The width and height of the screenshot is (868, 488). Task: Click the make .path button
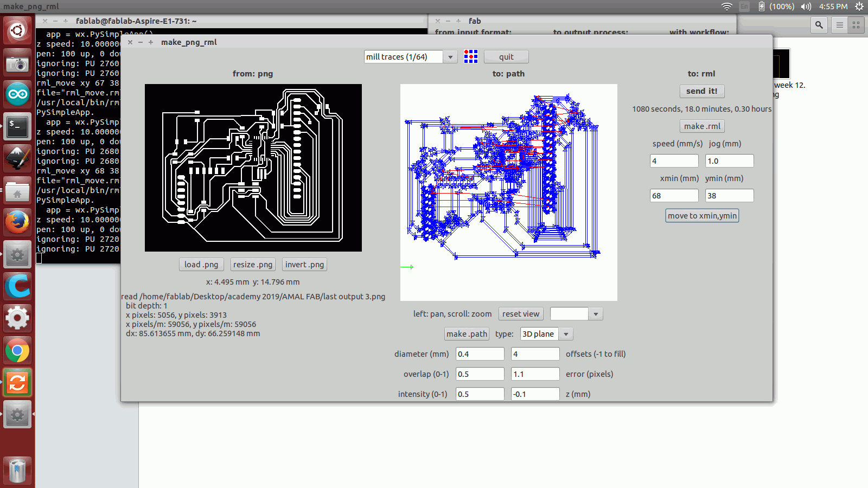pos(467,333)
